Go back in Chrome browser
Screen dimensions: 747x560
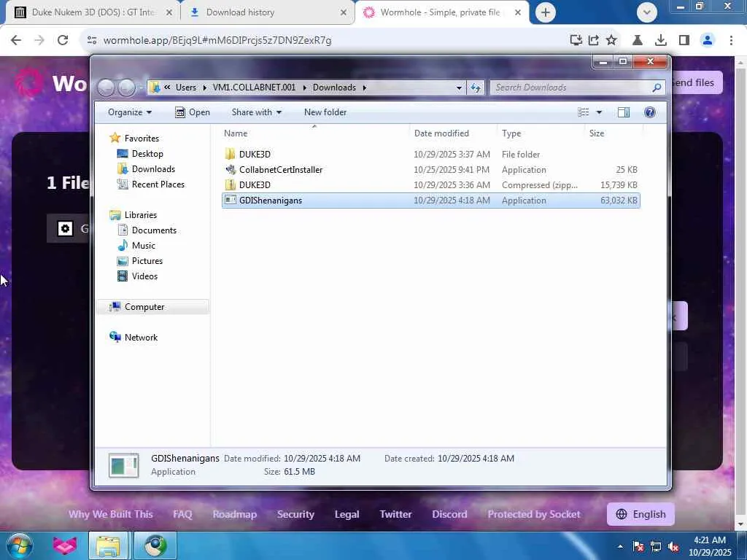click(x=16, y=41)
